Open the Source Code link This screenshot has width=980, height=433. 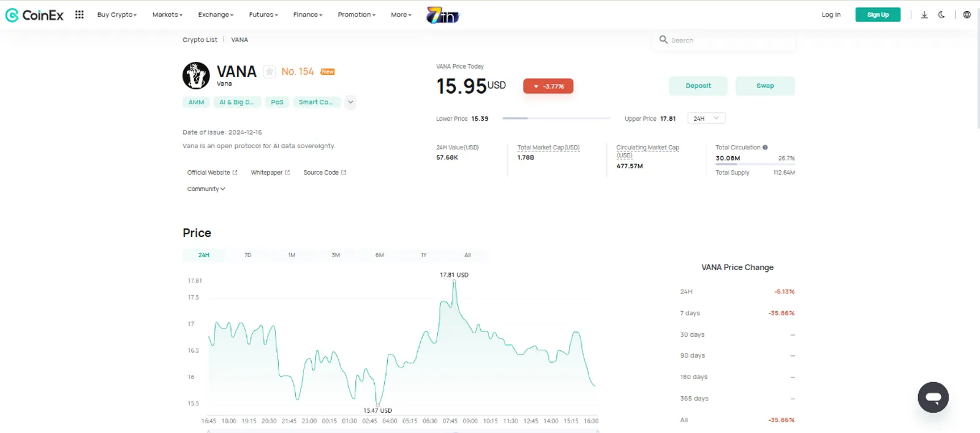(x=325, y=173)
